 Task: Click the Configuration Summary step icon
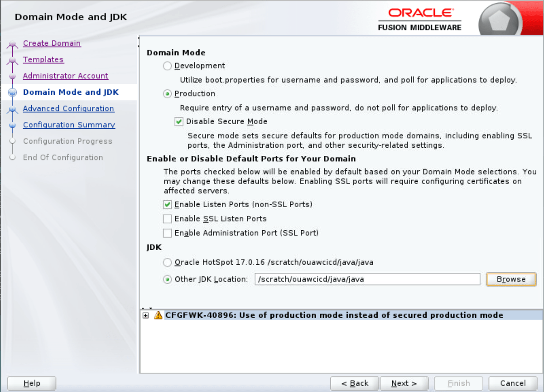[x=13, y=125]
